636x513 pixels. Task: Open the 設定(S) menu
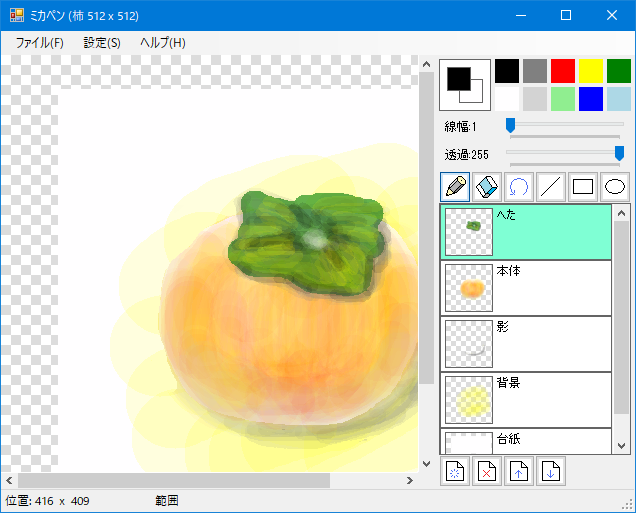(x=102, y=43)
